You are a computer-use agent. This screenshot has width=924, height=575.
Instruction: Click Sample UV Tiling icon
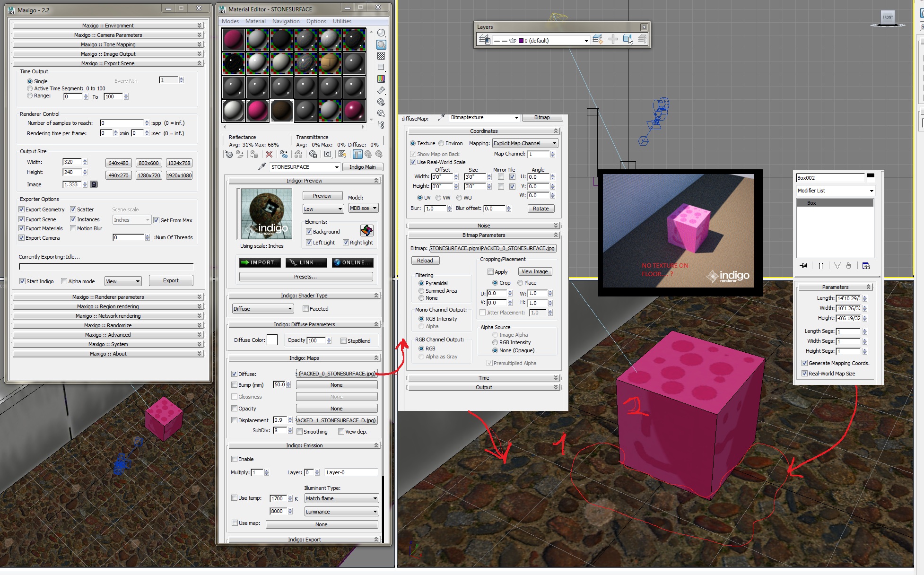tap(381, 67)
